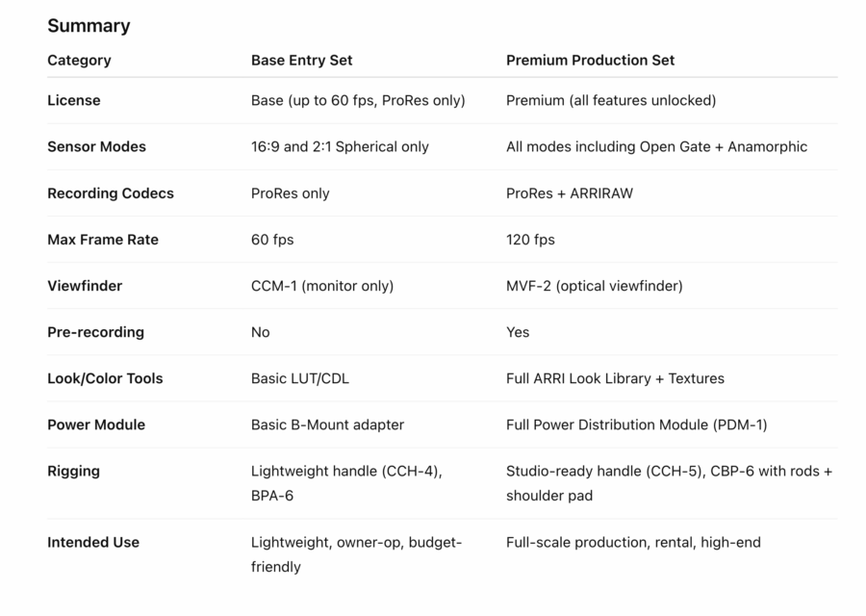Click the Max Frame Rate row label
866x616 pixels.
pyautogui.click(x=103, y=239)
